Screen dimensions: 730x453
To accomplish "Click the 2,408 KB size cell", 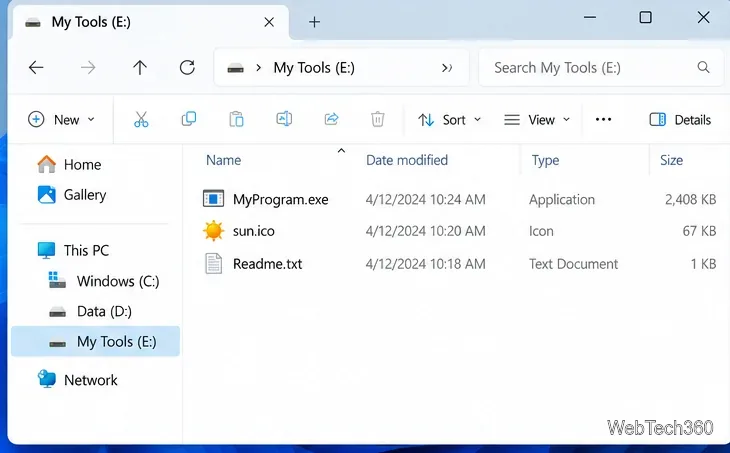I will [x=690, y=199].
